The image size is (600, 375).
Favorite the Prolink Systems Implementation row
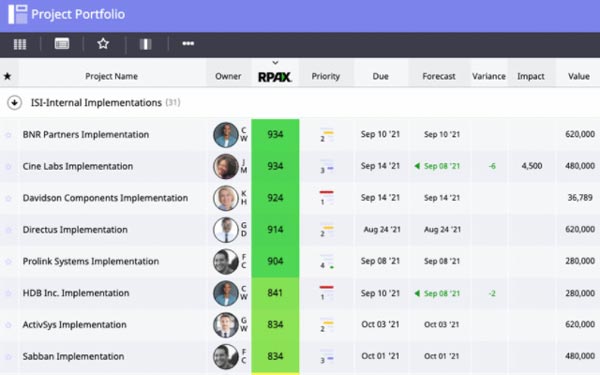8,262
